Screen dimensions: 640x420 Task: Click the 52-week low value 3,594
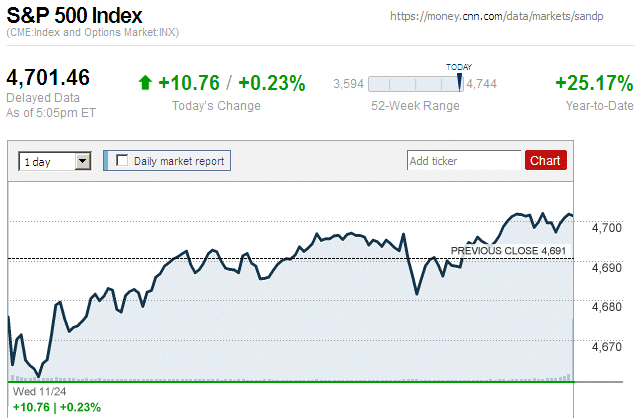[348, 84]
